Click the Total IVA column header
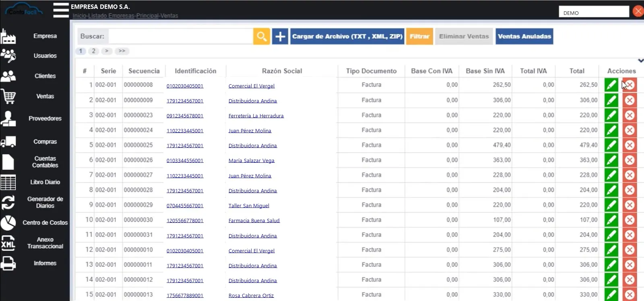The width and height of the screenshot is (644, 301). [x=533, y=71]
